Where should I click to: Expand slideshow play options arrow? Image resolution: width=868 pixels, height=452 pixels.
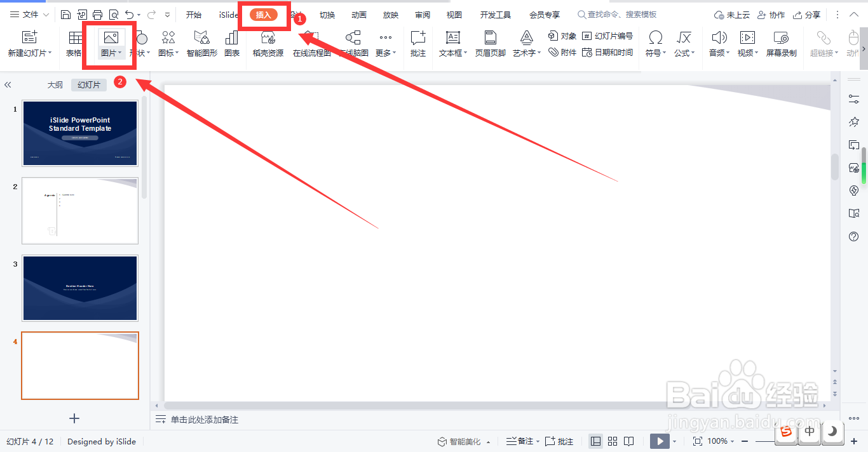click(x=675, y=441)
